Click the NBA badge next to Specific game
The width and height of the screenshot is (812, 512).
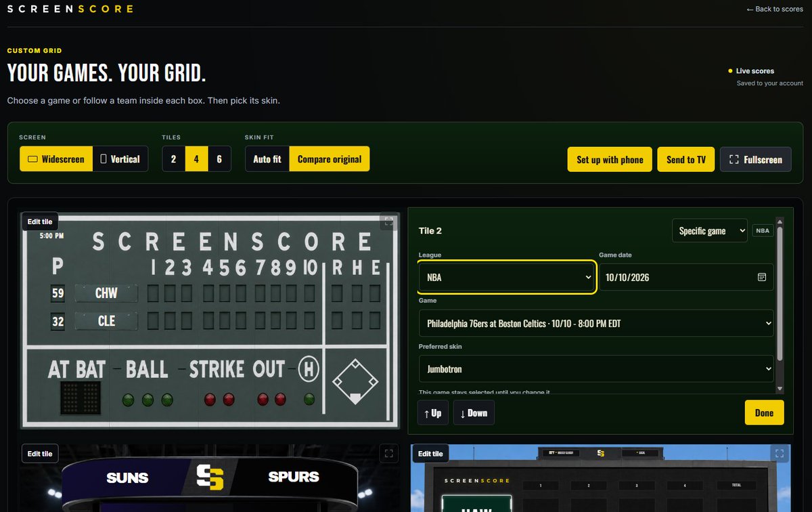pyautogui.click(x=763, y=231)
